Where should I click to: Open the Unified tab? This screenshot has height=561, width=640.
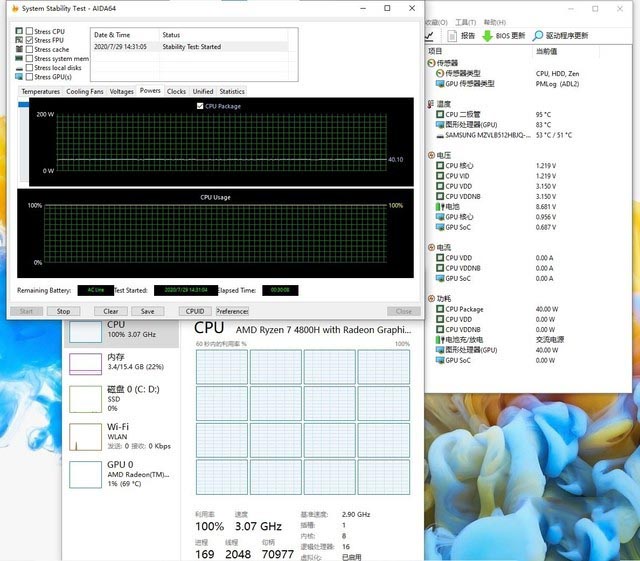(203, 91)
